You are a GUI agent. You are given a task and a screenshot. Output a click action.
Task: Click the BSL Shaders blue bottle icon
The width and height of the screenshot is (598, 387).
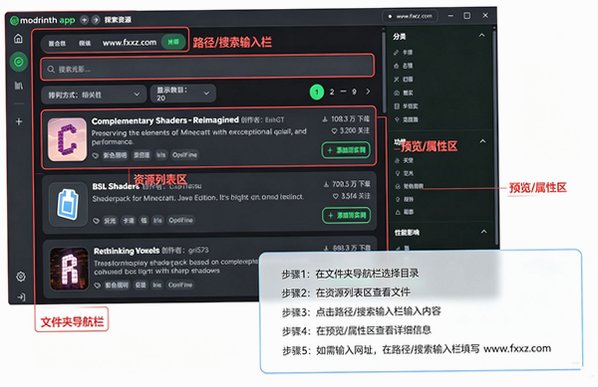[68, 205]
